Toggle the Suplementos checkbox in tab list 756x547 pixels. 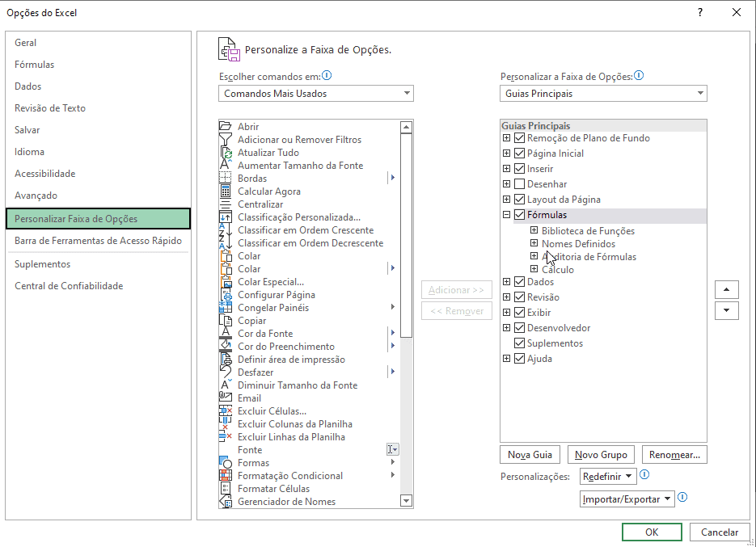(519, 343)
